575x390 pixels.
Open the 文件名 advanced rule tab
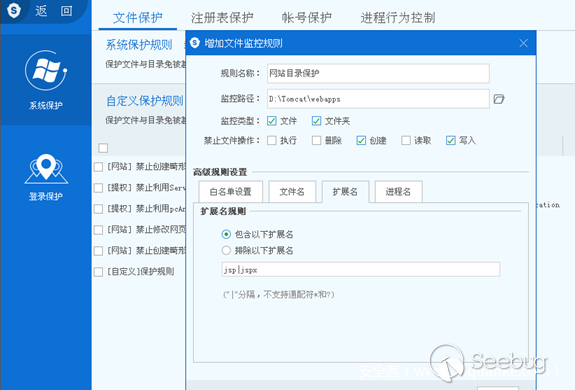(292, 191)
